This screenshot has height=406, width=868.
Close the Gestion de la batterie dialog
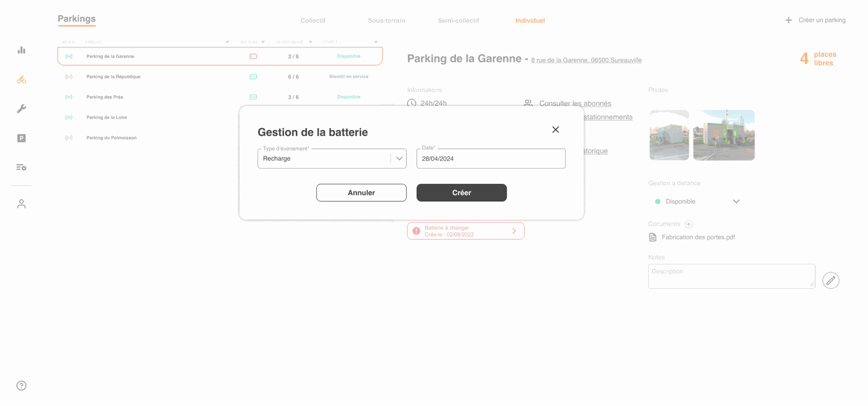[x=556, y=130]
